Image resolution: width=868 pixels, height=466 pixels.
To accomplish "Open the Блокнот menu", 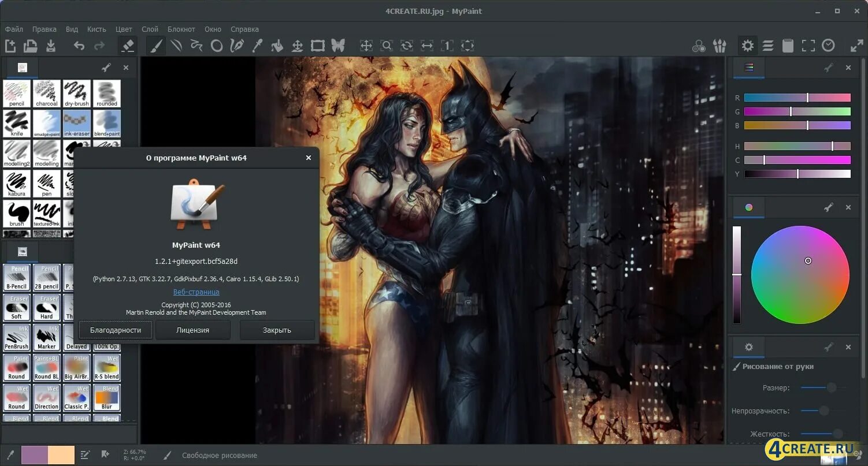I will click(x=181, y=29).
